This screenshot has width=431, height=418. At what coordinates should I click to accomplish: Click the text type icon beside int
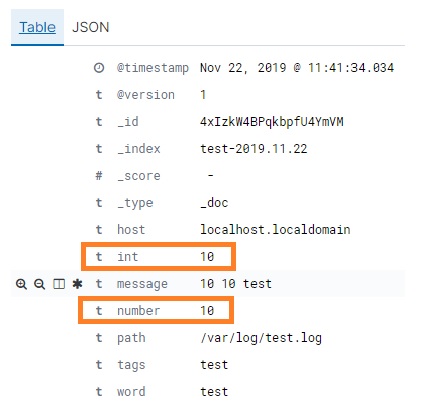click(x=99, y=257)
